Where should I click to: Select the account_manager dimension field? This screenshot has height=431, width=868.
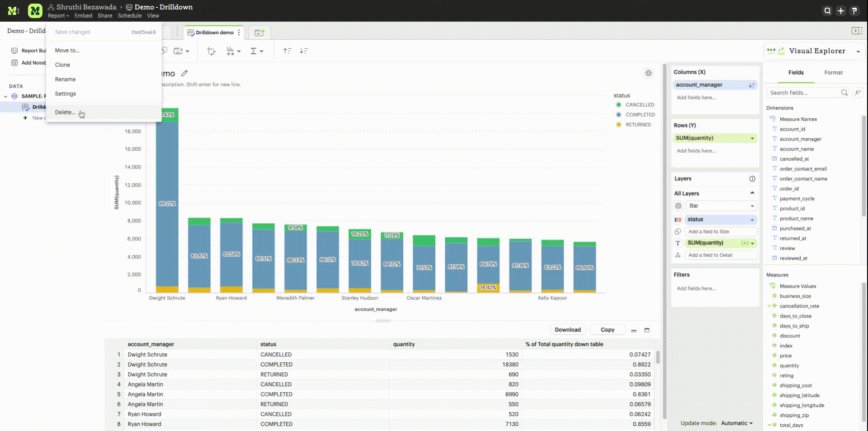pyautogui.click(x=800, y=139)
